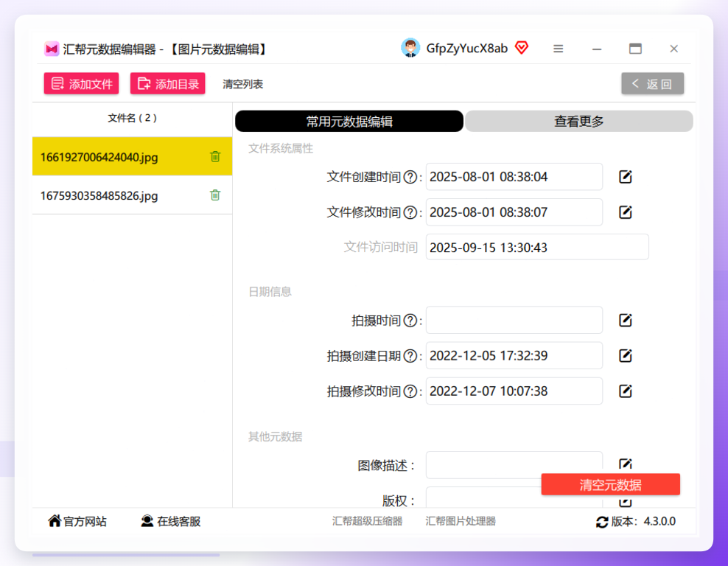The width and height of the screenshot is (728, 566).
Task: Click the 添加文件 button
Action: [x=81, y=83]
